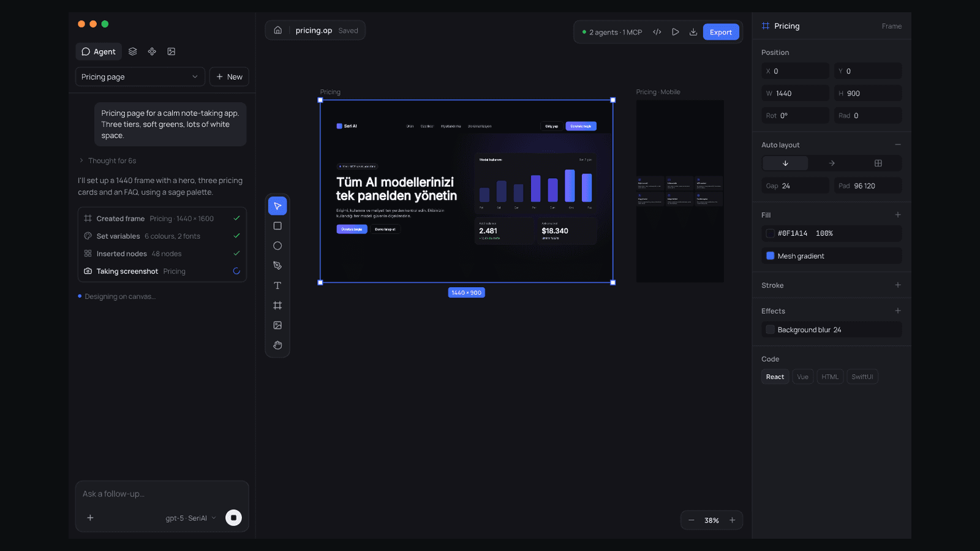Viewport: 980px width, 551px height.
Task: Click the #0F1A14 fill color swatch
Action: click(x=770, y=233)
